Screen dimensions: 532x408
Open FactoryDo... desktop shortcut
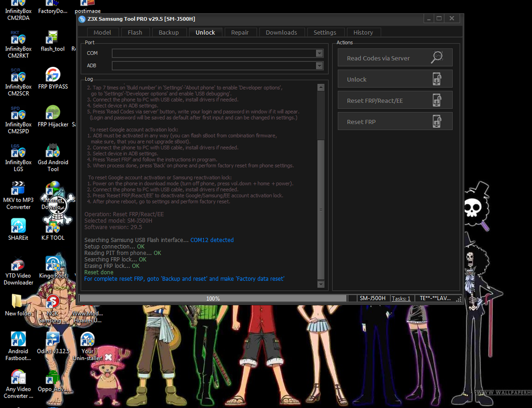pyautogui.click(x=53, y=7)
